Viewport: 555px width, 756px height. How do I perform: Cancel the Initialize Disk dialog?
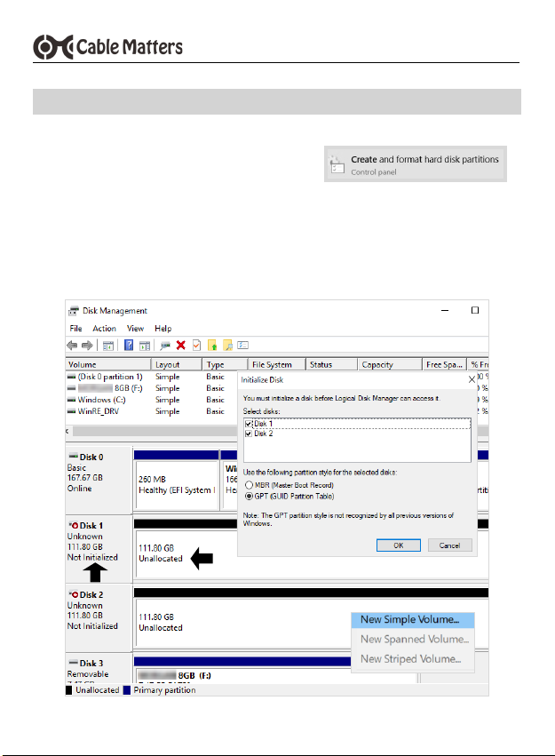point(450,545)
